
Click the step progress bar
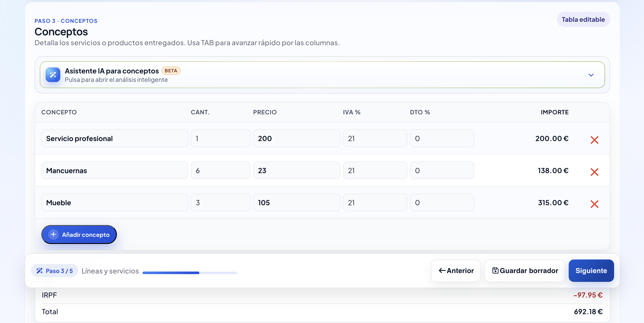pyautogui.click(x=189, y=273)
